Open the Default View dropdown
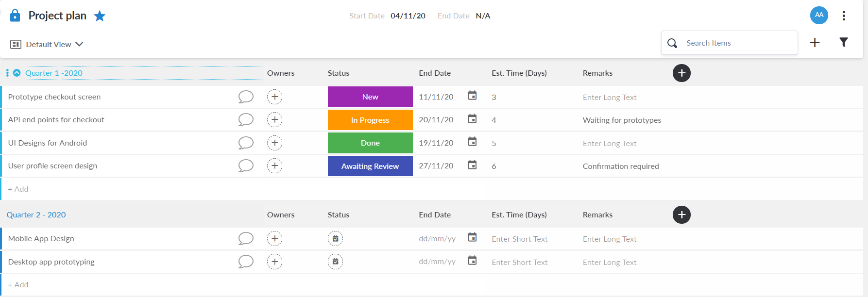Viewport: 868px width, 297px height. 47,44
